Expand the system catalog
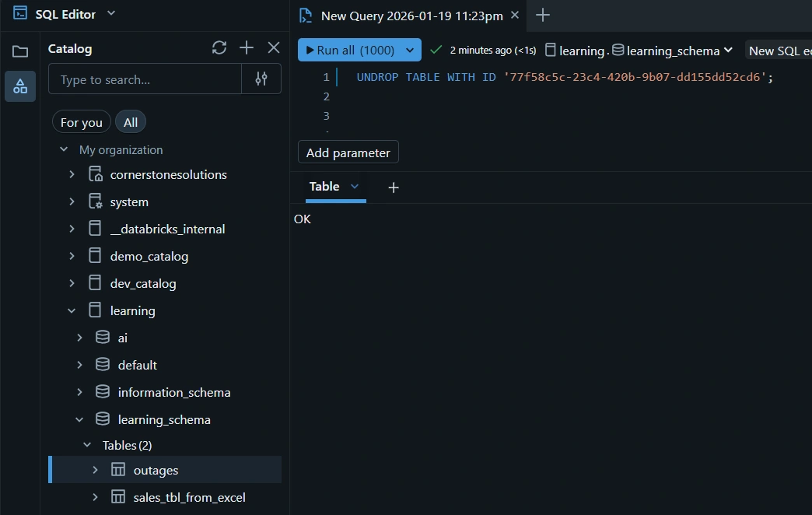The height and width of the screenshot is (515, 812). click(72, 201)
